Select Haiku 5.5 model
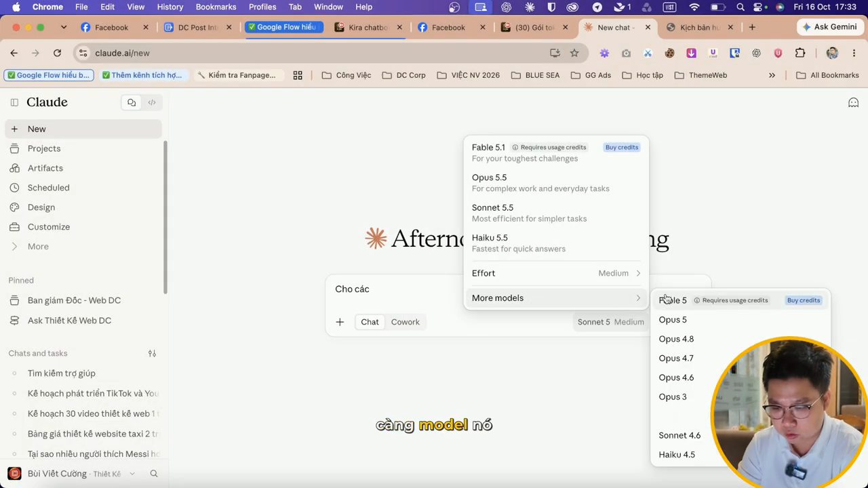Viewport: 868px width, 488px height. click(556, 243)
